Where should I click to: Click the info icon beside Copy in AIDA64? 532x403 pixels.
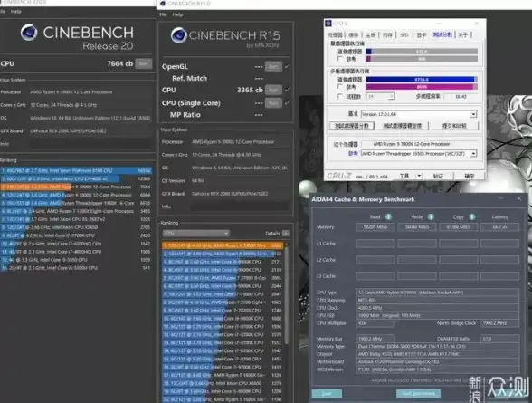pyautogui.click(x=472, y=216)
